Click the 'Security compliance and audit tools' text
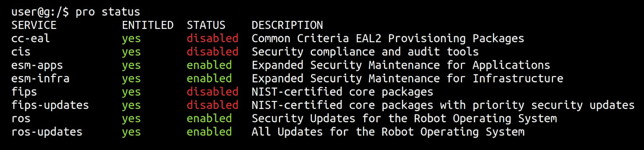644x150 pixels. 365,52
